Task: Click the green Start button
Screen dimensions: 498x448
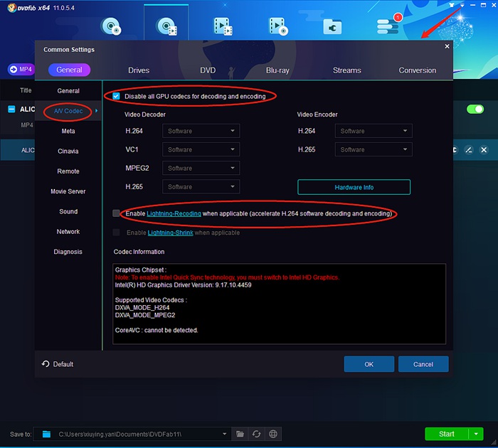Action: coord(447,434)
